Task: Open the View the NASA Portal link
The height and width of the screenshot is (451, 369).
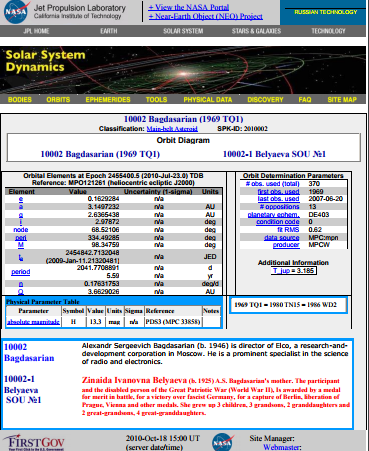Action: [x=189, y=7]
